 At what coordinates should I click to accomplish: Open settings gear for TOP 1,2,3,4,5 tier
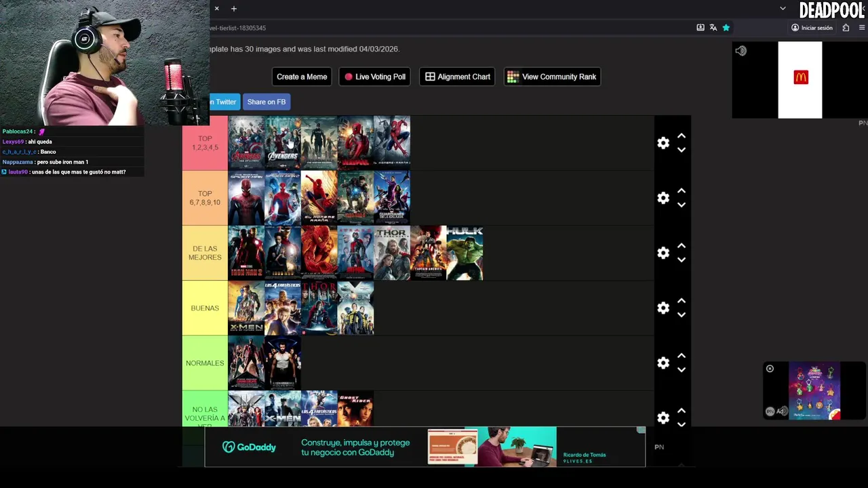click(x=663, y=143)
